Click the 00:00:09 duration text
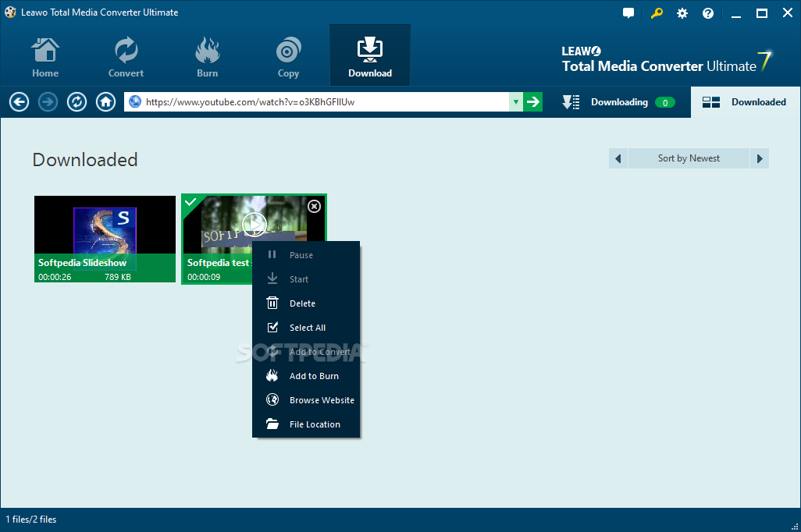This screenshot has width=801, height=532. (204, 277)
